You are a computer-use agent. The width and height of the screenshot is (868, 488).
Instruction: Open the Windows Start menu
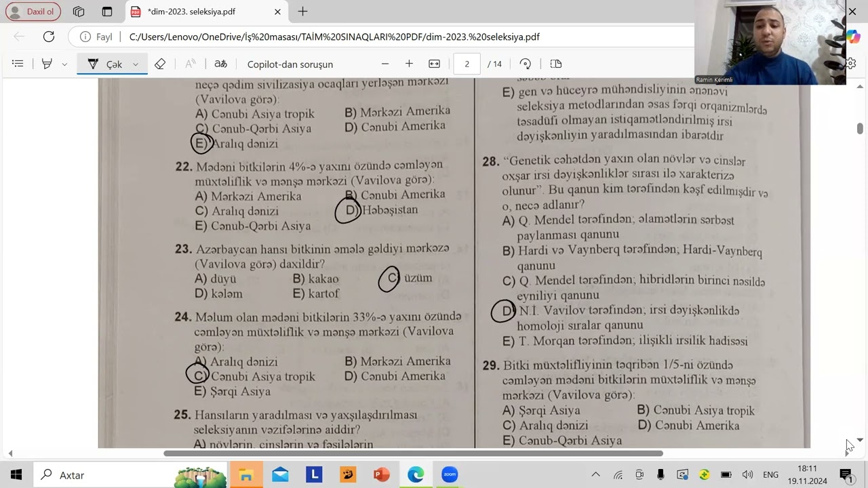pos(16,475)
